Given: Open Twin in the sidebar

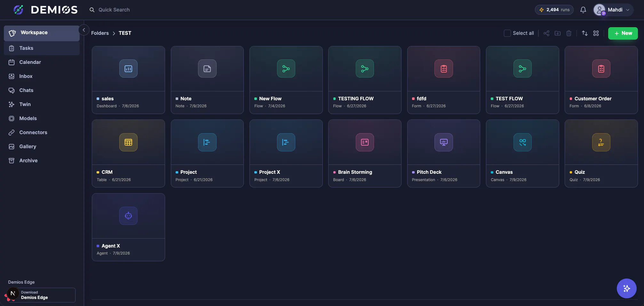Looking at the screenshot, I should pos(42,104).
